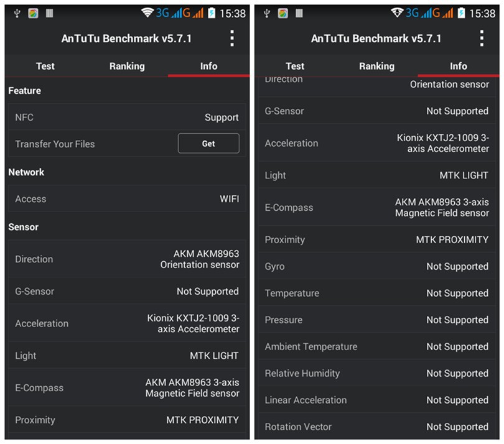Screen dimensions: 504x444
Task: Tap the Network Access WIFI row
Action: click(x=127, y=198)
